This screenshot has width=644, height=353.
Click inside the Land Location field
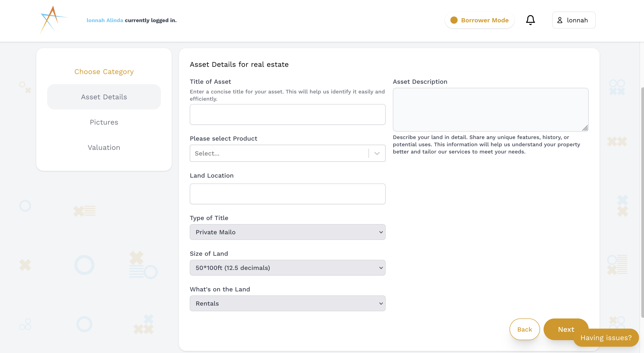pos(287,194)
